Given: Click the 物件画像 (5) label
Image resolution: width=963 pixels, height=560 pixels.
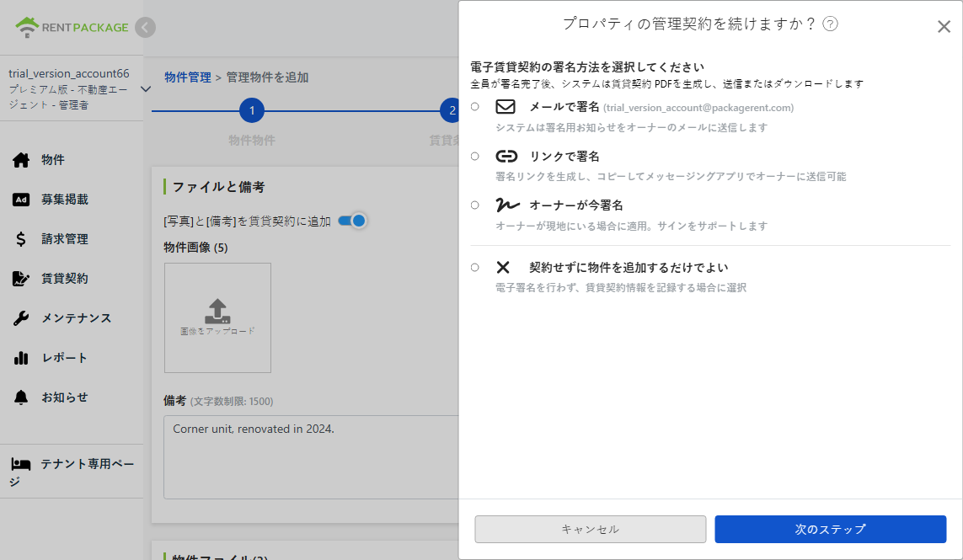Looking at the screenshot, I should (x=195, y=248).
